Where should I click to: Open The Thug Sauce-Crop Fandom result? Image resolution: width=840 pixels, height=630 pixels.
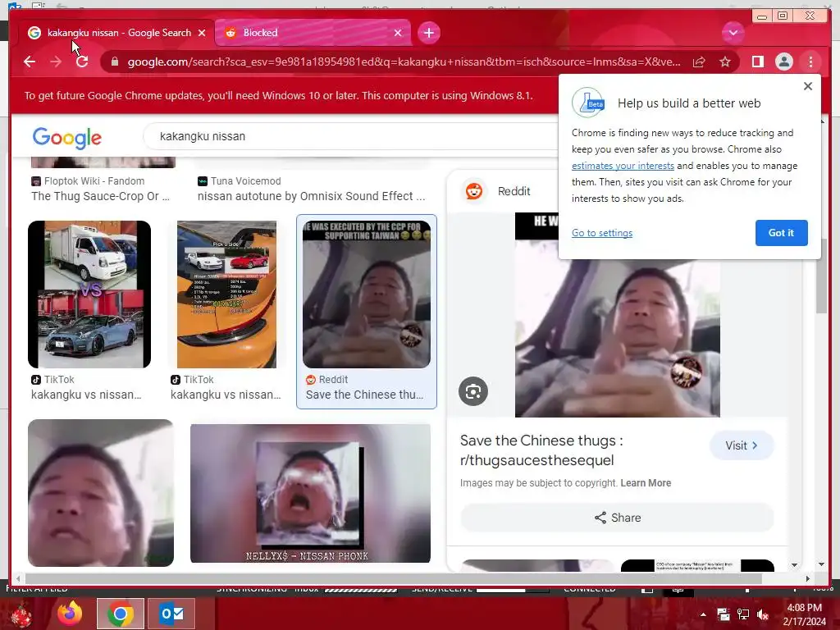click(100, 196)
